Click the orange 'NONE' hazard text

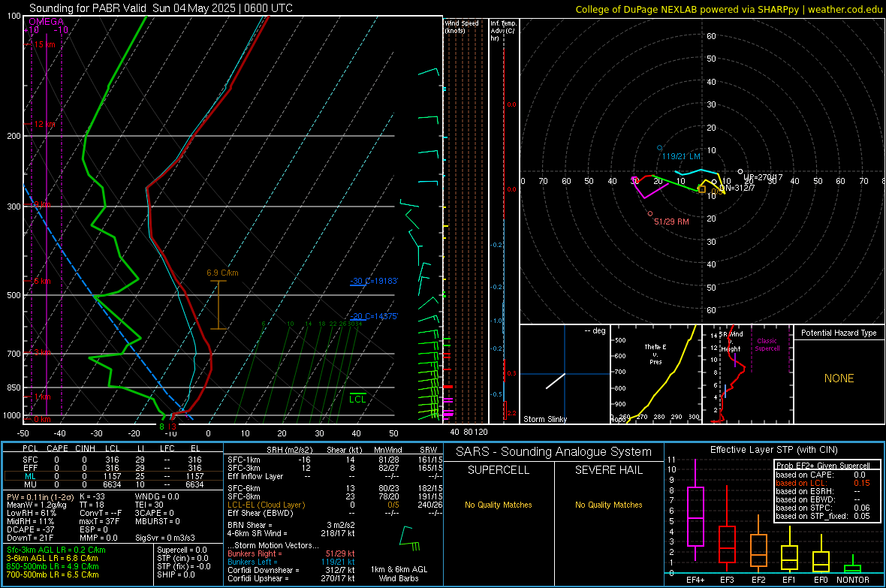tap(839, 378)
